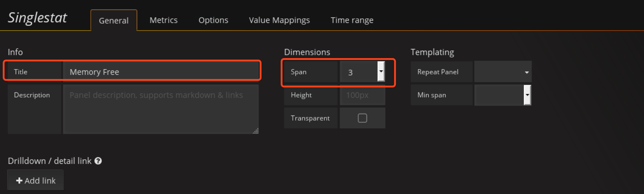644x194 pixels.
Task: Go to the Value Mappings tab
Action: click(x=279, y=20)
